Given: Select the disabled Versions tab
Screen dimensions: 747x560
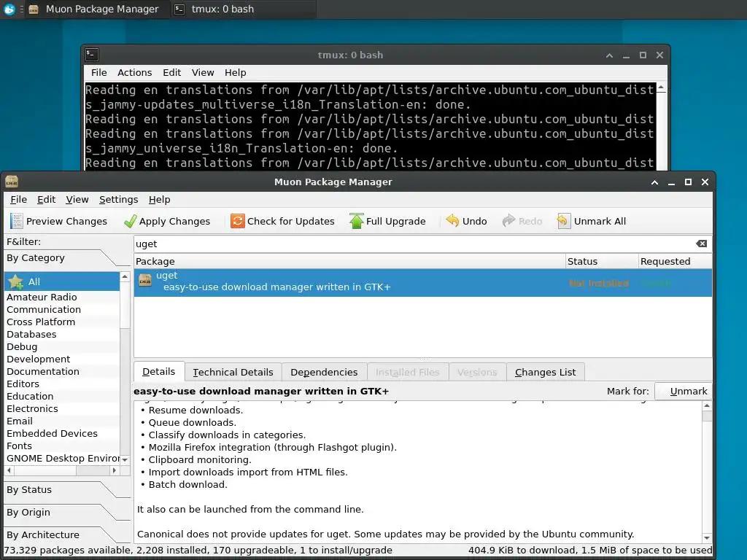Looking at the screenshot, I should coord(477,372).
